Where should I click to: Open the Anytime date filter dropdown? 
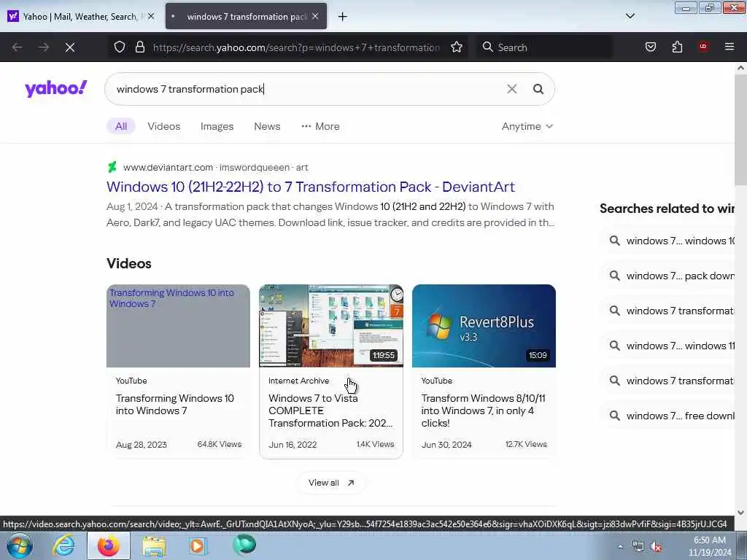527,126
